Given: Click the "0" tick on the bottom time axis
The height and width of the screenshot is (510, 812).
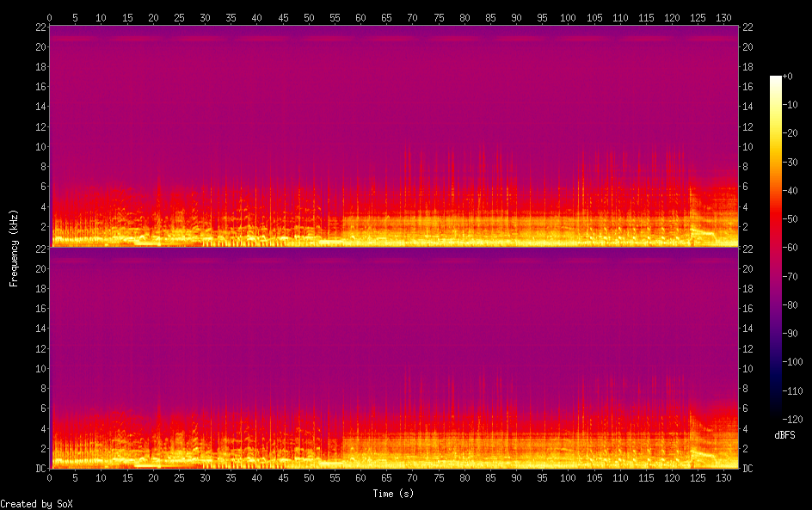Looking at the screenshot, I should coord(49,478).
